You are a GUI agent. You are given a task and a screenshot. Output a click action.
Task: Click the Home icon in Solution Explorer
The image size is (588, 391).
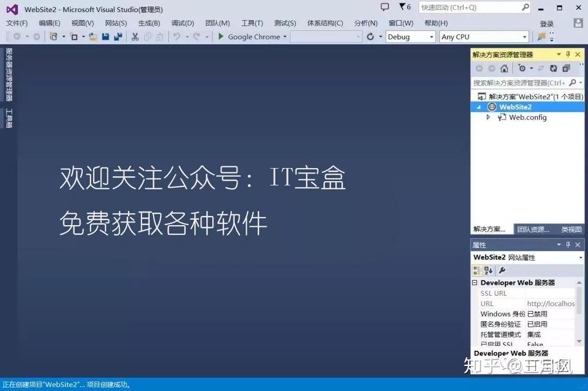(x=505, y=69)
